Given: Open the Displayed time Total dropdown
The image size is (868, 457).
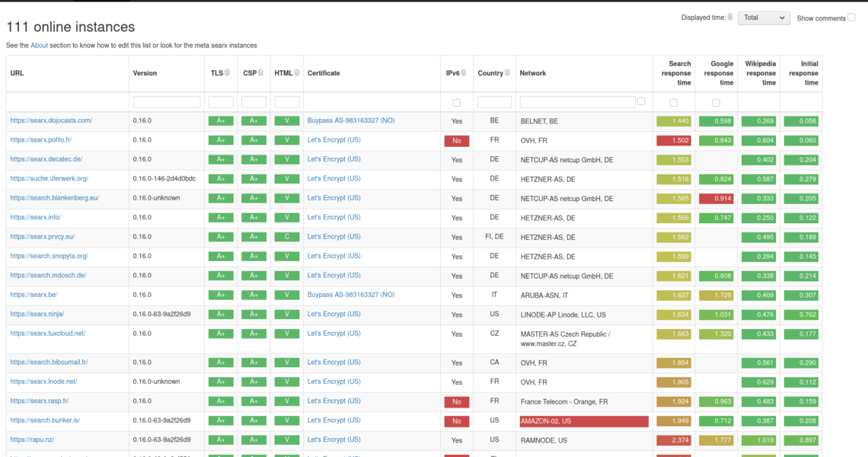Looking at the screenshot, I should pos(764,18).
